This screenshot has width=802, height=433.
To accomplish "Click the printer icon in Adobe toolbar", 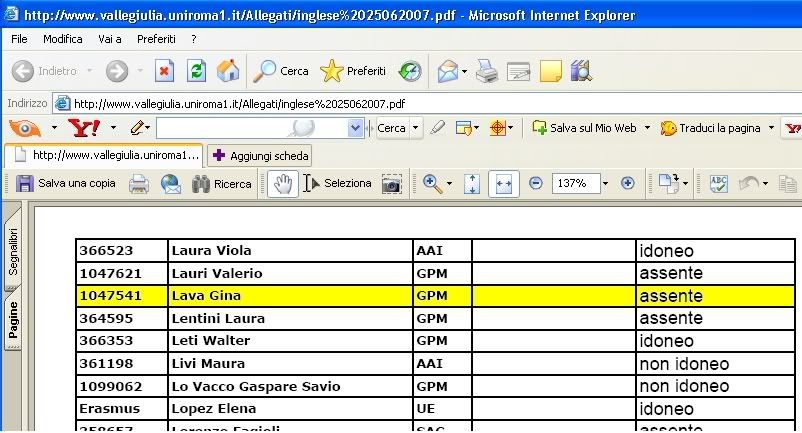I will point(139,184).
